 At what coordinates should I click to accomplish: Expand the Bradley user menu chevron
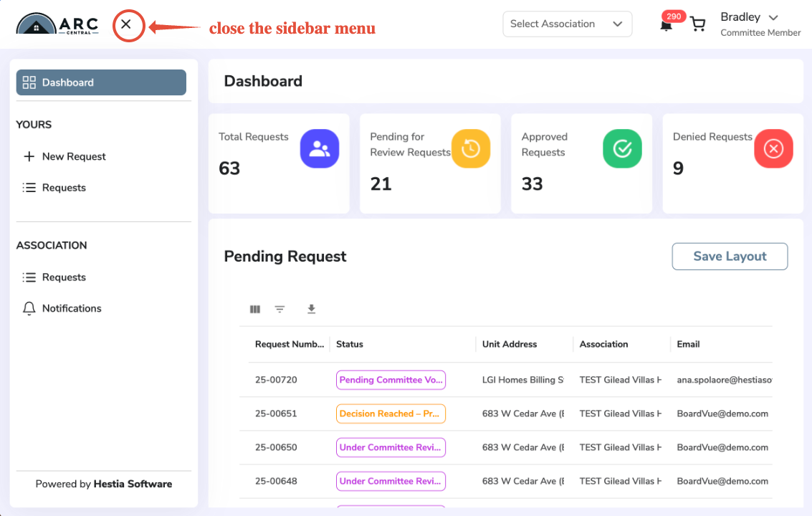(x=773, y=18)
